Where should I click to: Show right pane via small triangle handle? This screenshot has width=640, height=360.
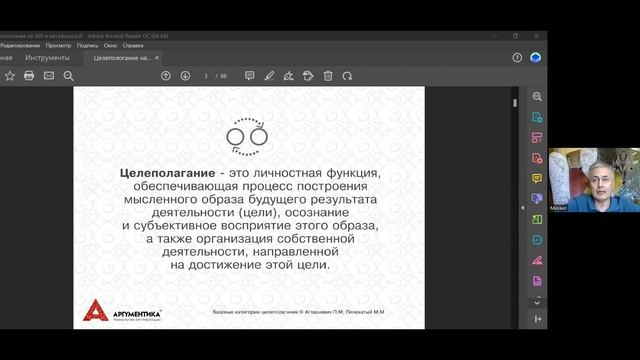click(x=522, y=208)
